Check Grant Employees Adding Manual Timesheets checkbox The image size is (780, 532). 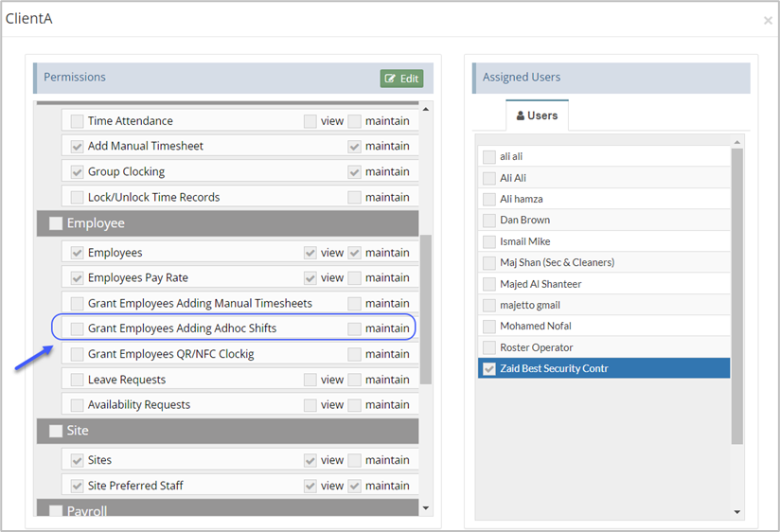[x=77, y=303]
